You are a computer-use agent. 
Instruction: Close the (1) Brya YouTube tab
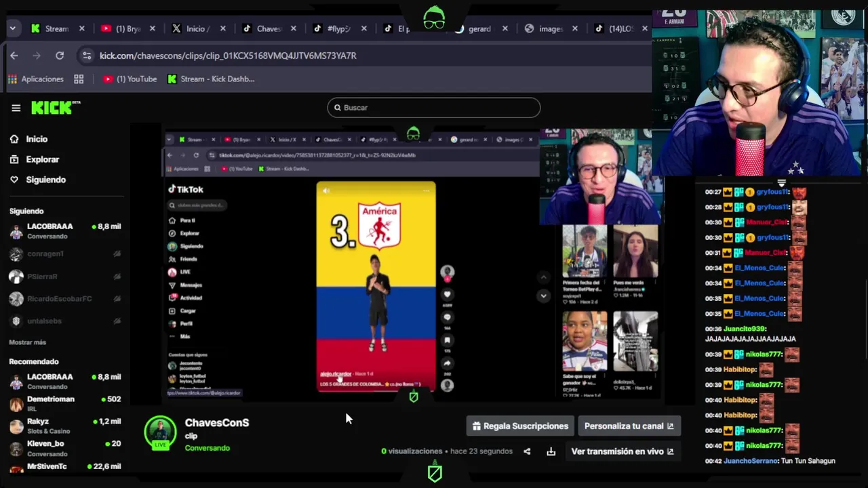153,28
